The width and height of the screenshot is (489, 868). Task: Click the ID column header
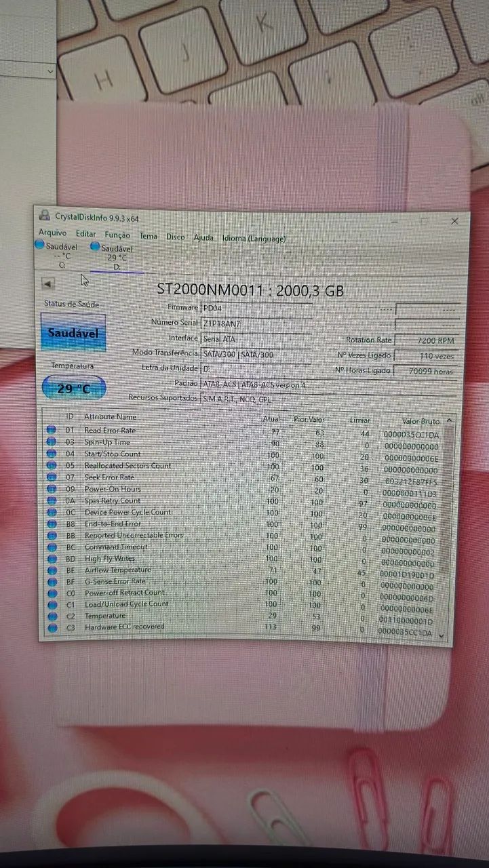click(x=69, y=416)
